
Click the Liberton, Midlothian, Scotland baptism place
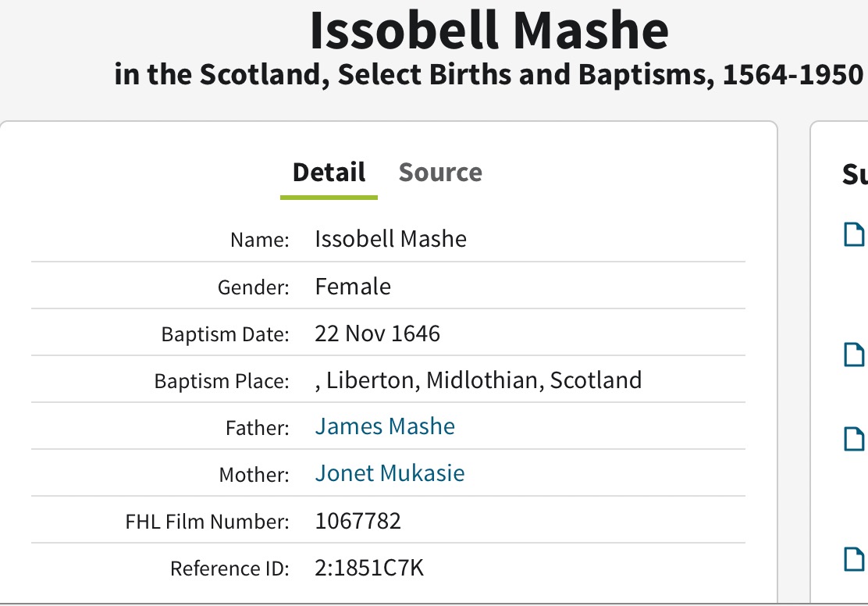(478, 380)
